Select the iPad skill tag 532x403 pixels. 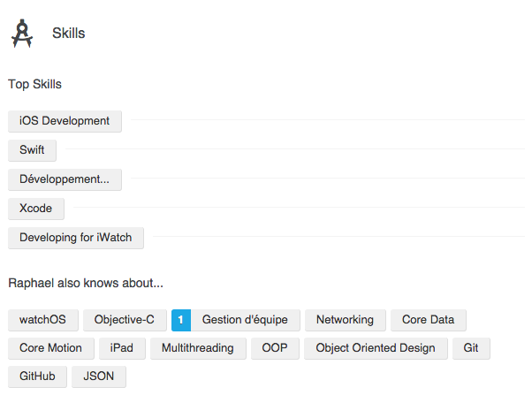coord(122,348)
